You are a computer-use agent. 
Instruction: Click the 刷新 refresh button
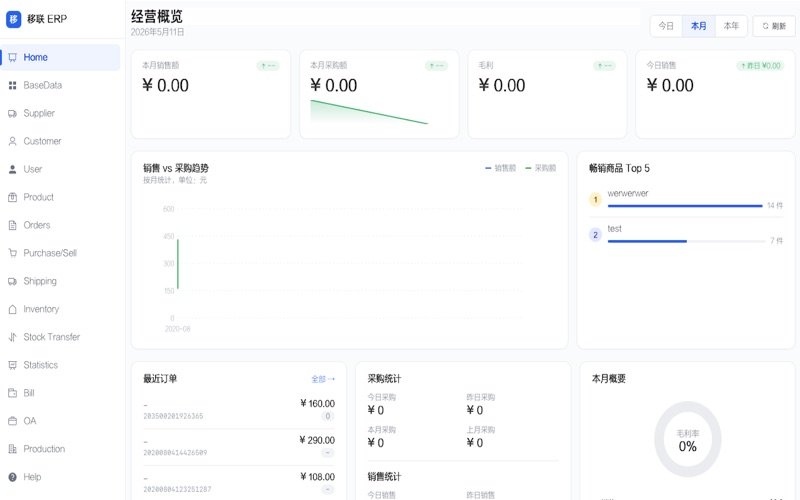[774, 26]
